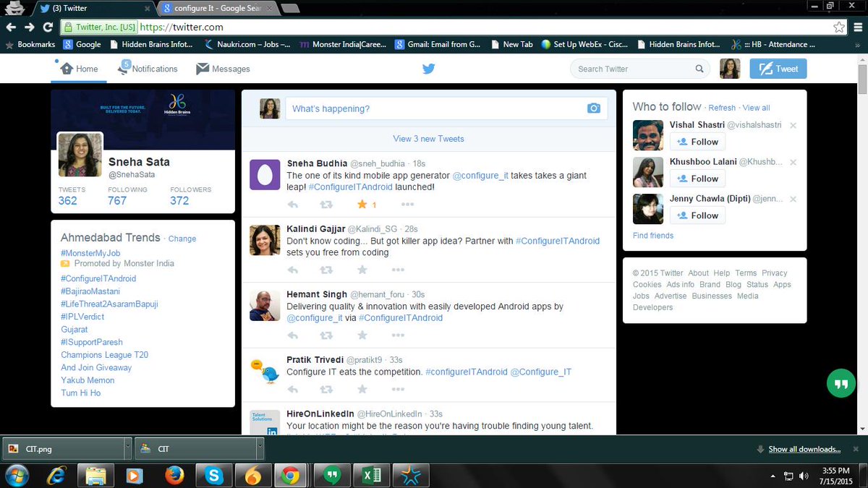Click View 3 new Tweets bar
Image resolution: width=868 pixels, height=488 pixels.
coord(428,139)
